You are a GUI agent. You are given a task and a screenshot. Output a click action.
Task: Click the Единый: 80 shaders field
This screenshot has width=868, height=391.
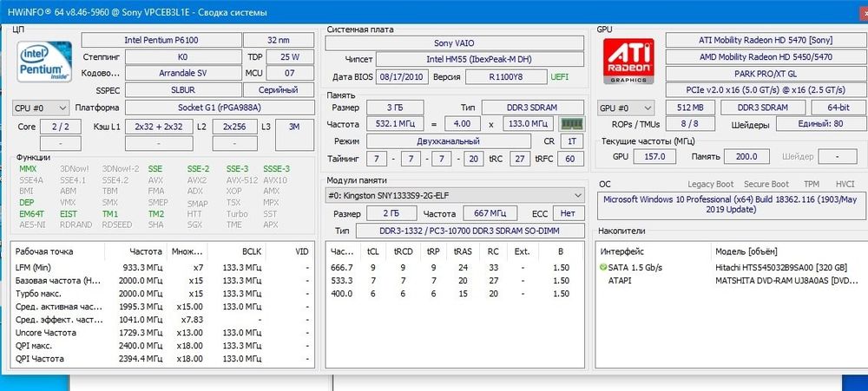pos(821,124)
